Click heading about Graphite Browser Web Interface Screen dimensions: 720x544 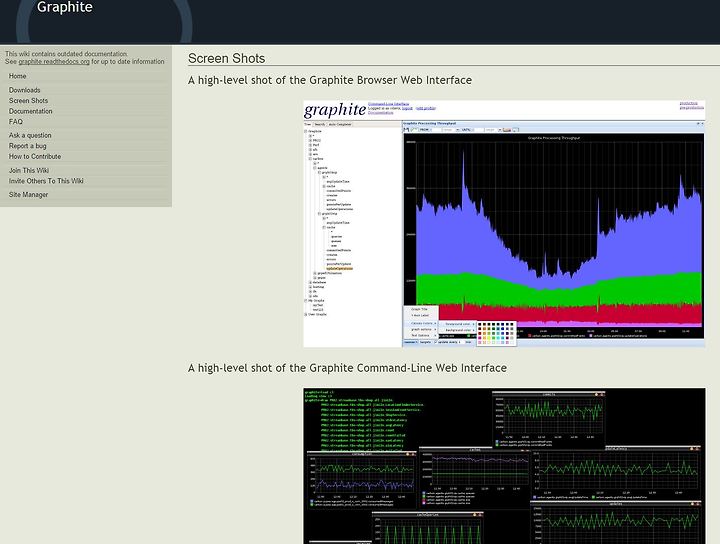pyautogui.click(x=330, y=80)
